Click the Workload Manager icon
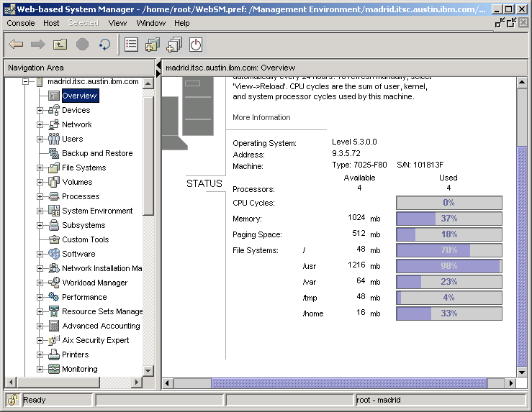This screenshot has width=532, height=412. 54,283
